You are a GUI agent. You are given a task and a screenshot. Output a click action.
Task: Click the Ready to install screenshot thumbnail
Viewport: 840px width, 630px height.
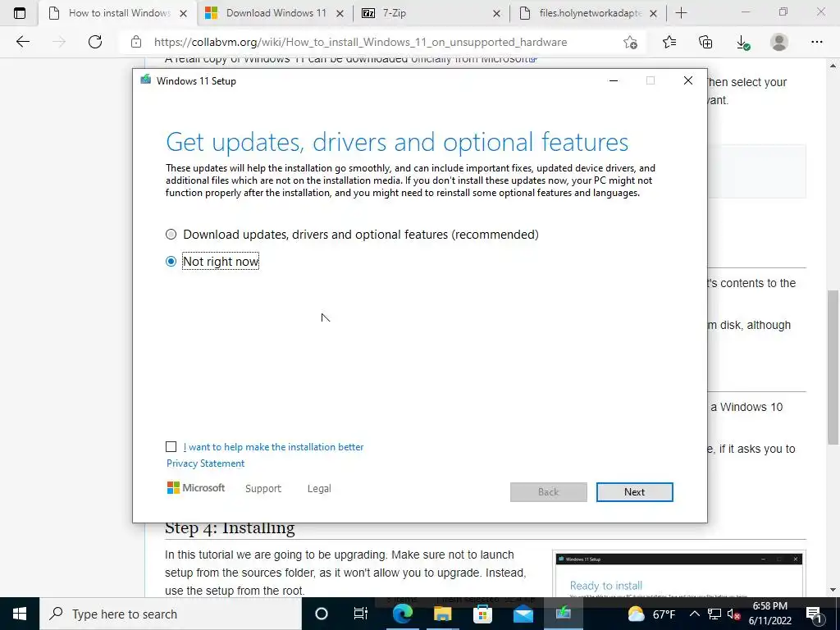[678, 575]
